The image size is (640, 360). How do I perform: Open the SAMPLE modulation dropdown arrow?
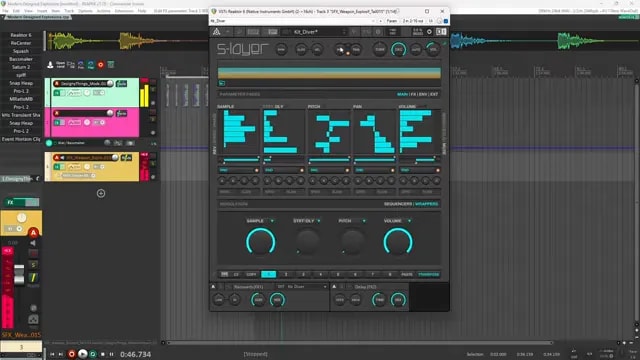click(x=272, y=221)
